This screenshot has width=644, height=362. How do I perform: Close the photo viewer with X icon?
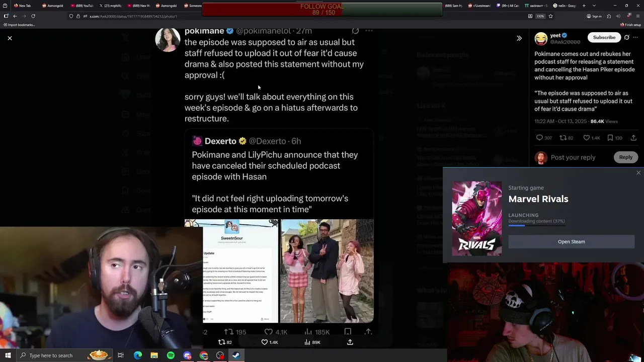(10, 38)
